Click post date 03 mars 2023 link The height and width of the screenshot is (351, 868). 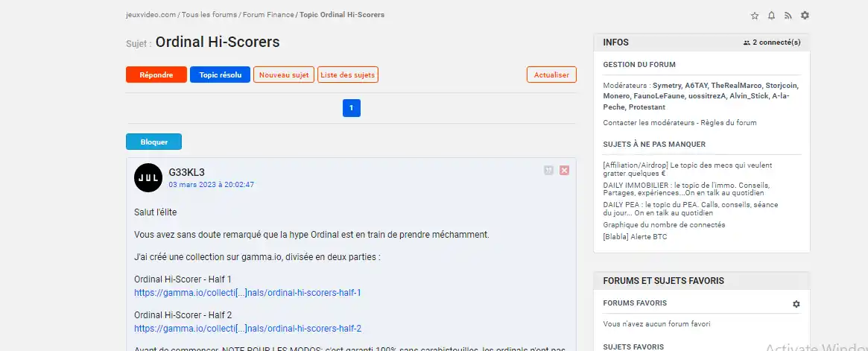[x=211, y=184]
